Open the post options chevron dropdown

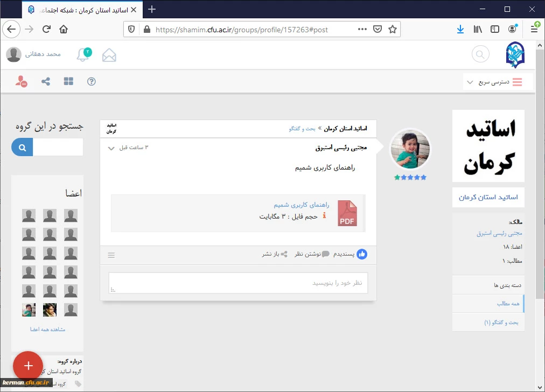click(111, 148)
